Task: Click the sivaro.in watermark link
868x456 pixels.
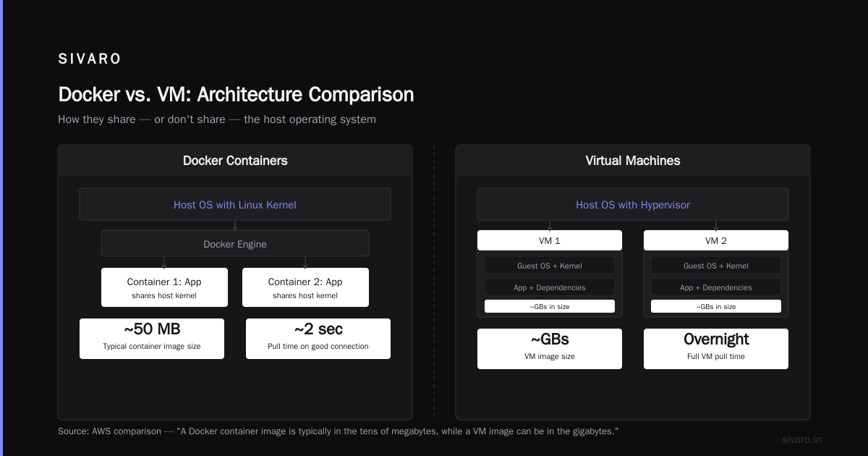Action: [x=802, y=439]
